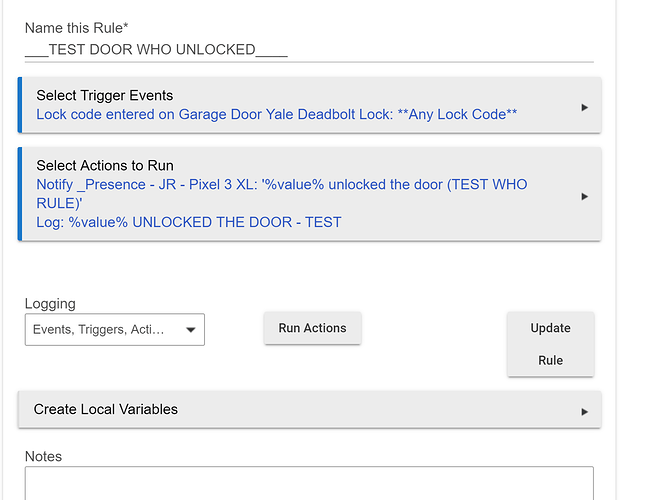Click the blue accent bar of Trigger Events
Viewport: 655px width, 500px height.
click(20, 105)
